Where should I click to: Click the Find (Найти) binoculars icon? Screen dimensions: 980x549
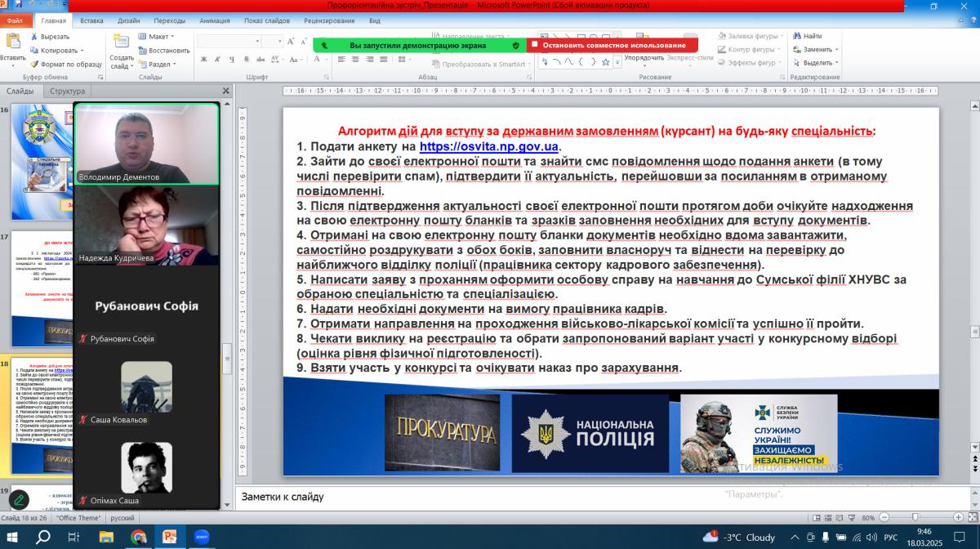(x=795, y=36)
